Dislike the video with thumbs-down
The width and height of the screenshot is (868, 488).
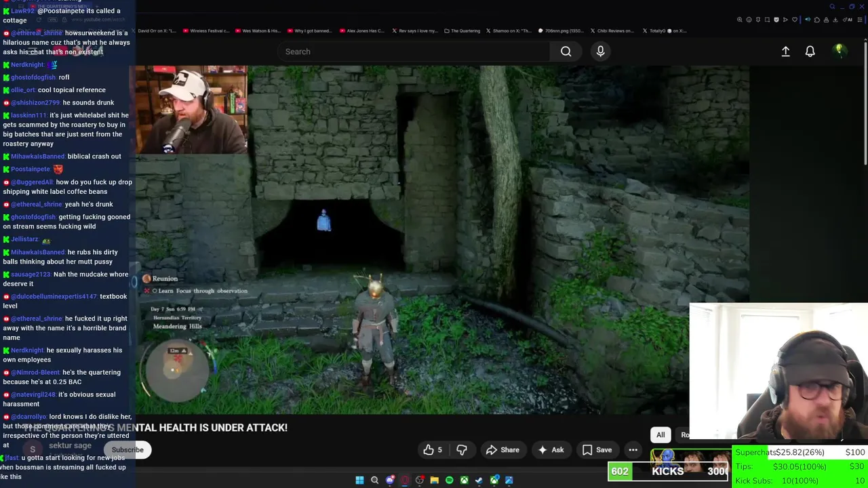(x=462, y=450)
